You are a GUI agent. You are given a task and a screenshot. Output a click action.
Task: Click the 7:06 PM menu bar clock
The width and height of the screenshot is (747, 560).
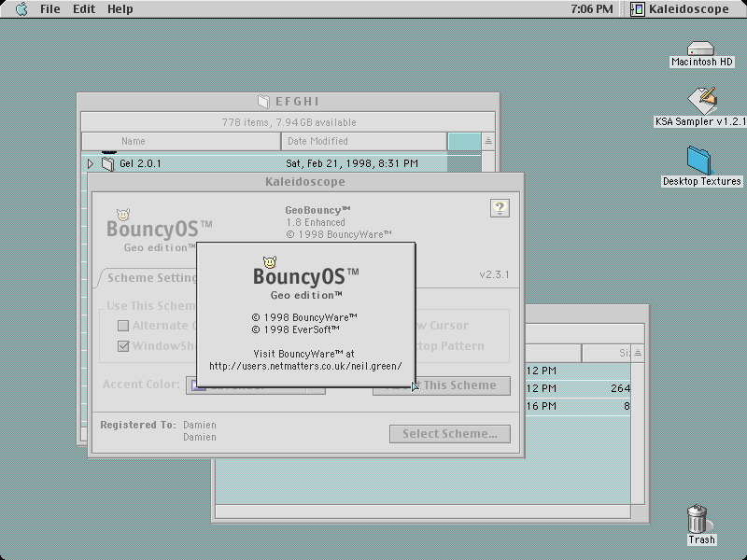pos(592,9)
